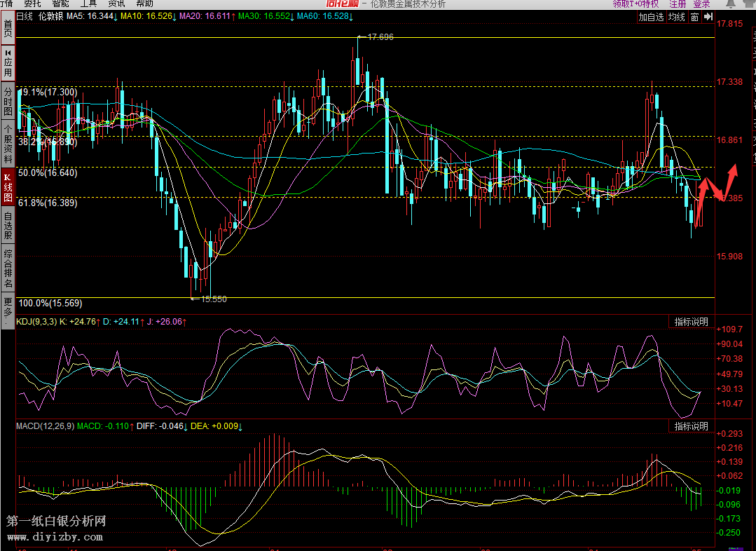Click the 登录 login link

coord(701,4)
